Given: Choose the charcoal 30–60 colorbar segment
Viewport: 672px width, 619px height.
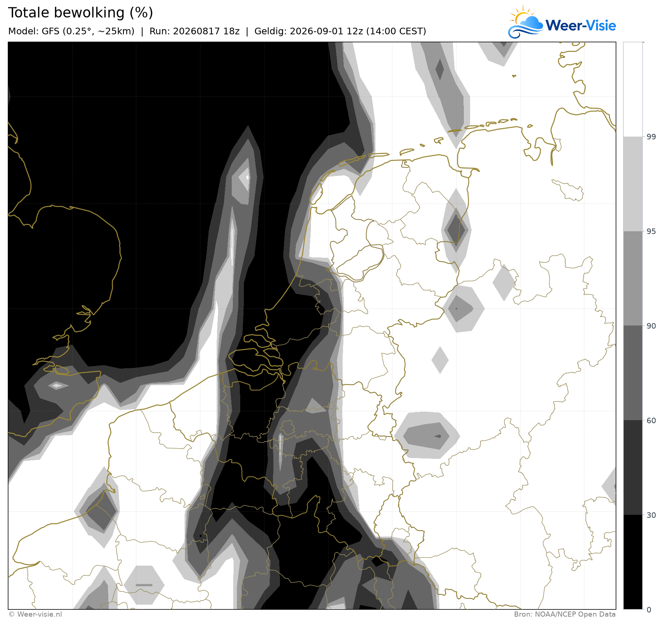Looking at the screenshot, I should (633, 468).
